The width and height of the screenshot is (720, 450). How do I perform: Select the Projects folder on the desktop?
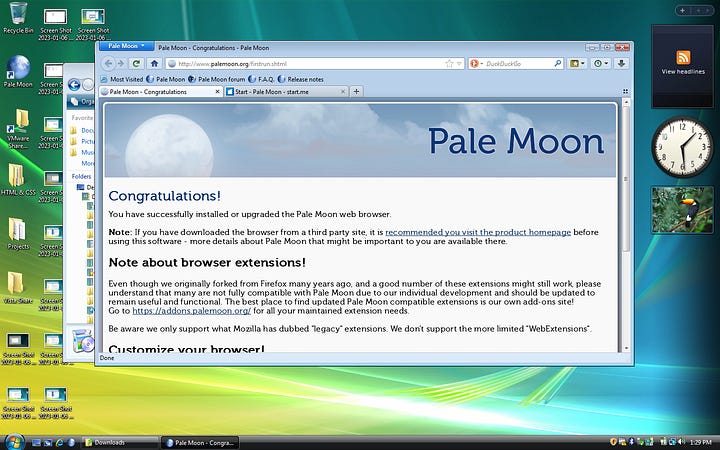[18, 234]
